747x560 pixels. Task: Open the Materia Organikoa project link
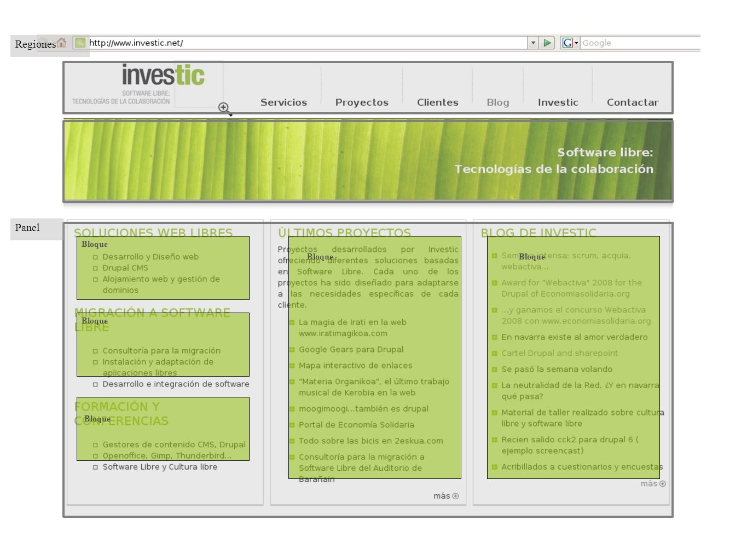pyautogui.click(x=374, y=386)
